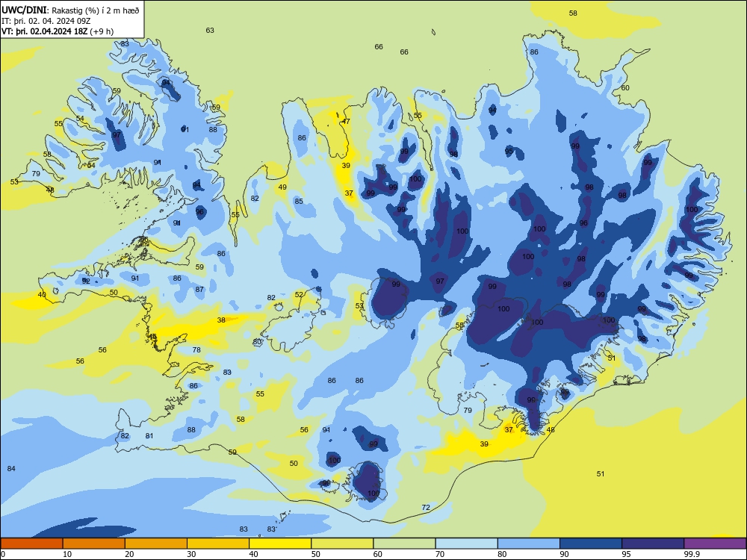Click the dark orange 0–10 legend swatch

(31, 544)
